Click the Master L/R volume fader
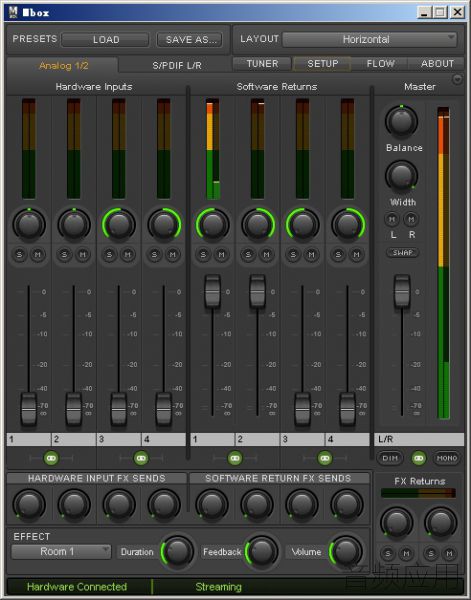The width and height of the screenshot is (471, 600). pos(402,291)
